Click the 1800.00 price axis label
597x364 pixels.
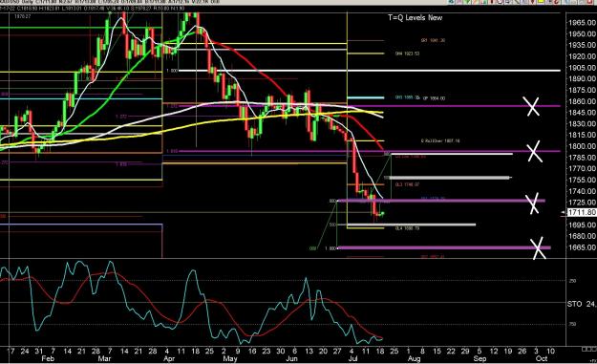pyautogui.click(x=581, y=146)
